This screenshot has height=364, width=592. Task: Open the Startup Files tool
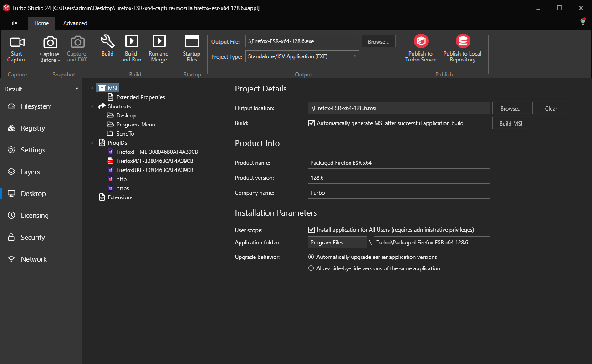point(191,48)
